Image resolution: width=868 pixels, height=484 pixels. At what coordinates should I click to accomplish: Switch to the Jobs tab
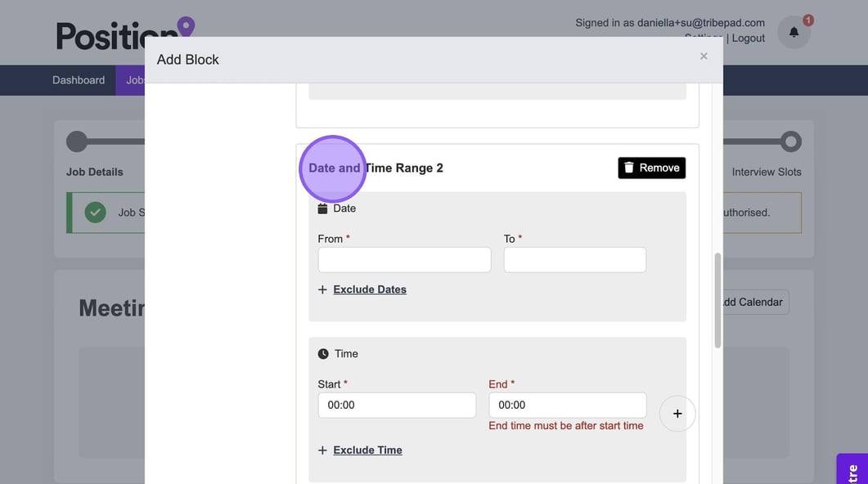pyautogui.click(x=134, y=80)
